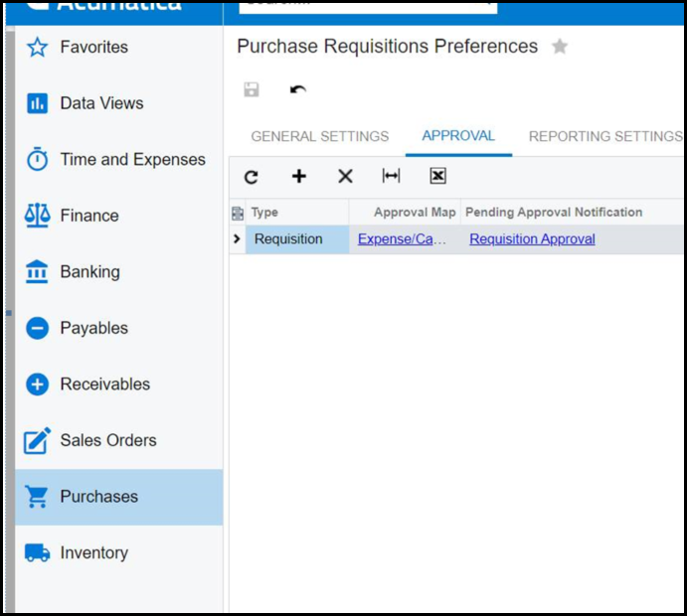The width and height of the screenshot is (687, 616).
Task: Select the Finance scales icon
Action: (37, 216)
